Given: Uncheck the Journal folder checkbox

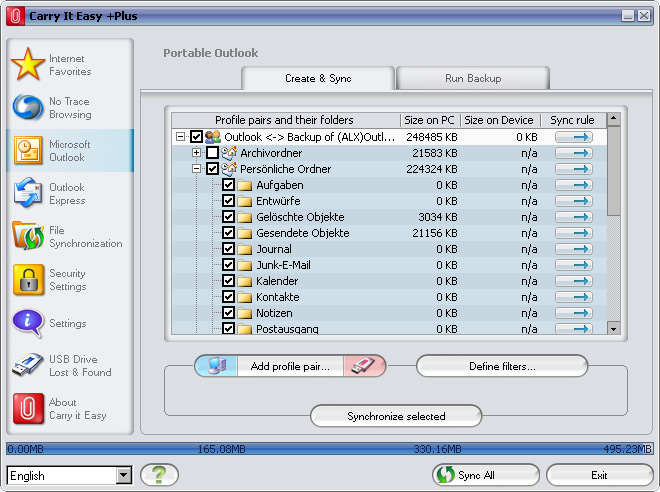Looking at the screenshot, I should pos(228,249).
